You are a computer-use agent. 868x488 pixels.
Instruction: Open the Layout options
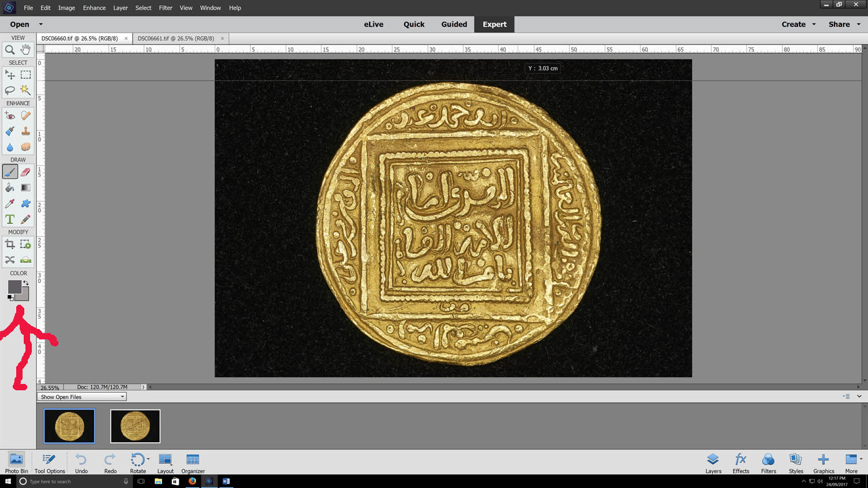(165, 463)
